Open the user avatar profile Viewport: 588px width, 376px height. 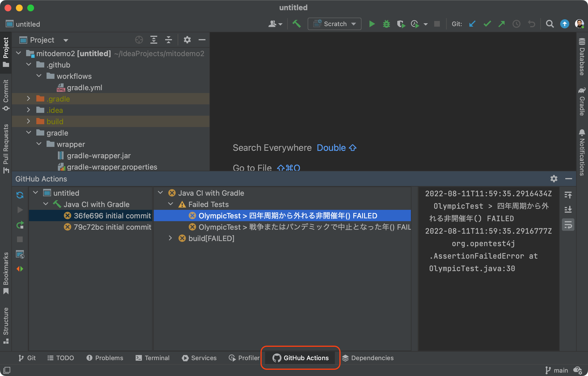click(x=579, y=24)
